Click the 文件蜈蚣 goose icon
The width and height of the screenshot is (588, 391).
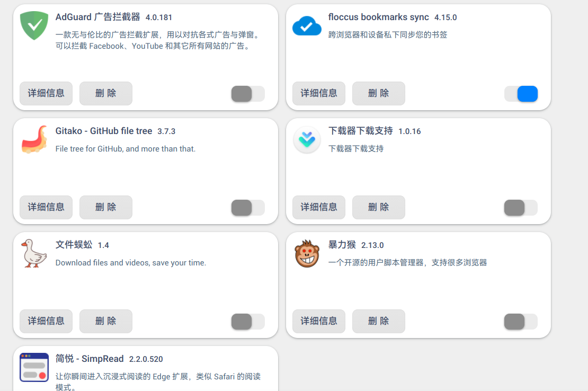[x=34, y=253]
